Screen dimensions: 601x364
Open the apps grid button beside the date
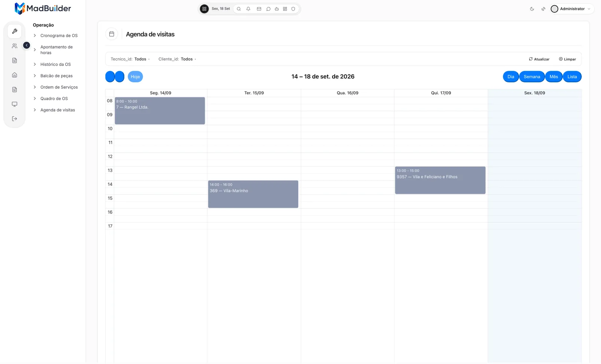pos(204,9)
